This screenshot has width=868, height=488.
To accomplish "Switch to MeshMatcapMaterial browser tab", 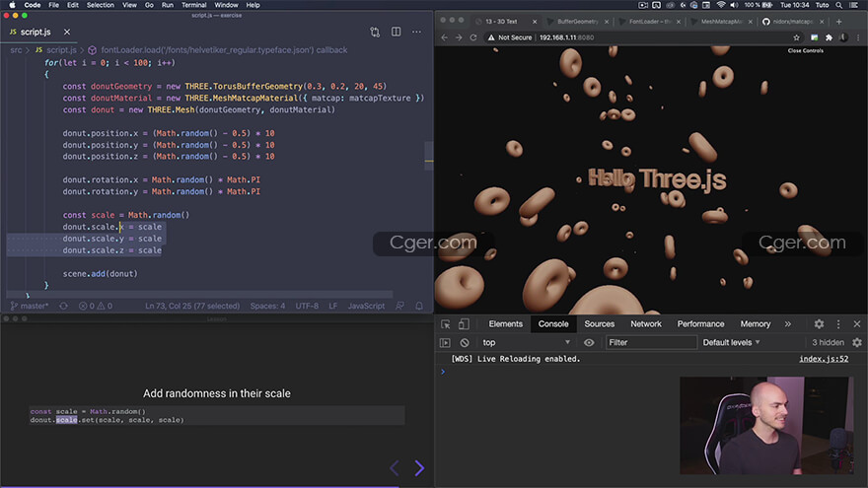I will coord(721,22).
